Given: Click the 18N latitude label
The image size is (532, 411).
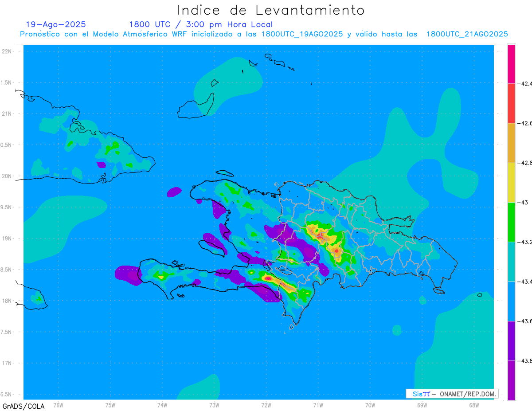Looking at the screenshot, I should [8, 301].
